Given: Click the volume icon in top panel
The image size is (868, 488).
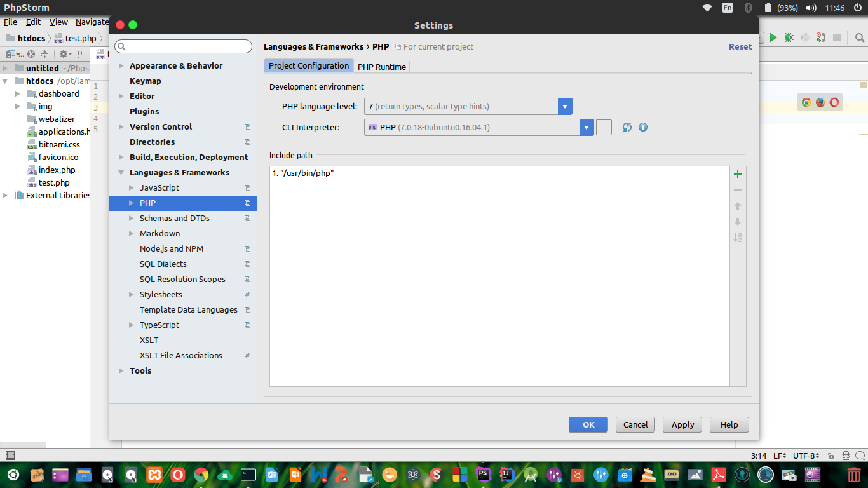Looking at the screenshot, I should pos(811,8).
